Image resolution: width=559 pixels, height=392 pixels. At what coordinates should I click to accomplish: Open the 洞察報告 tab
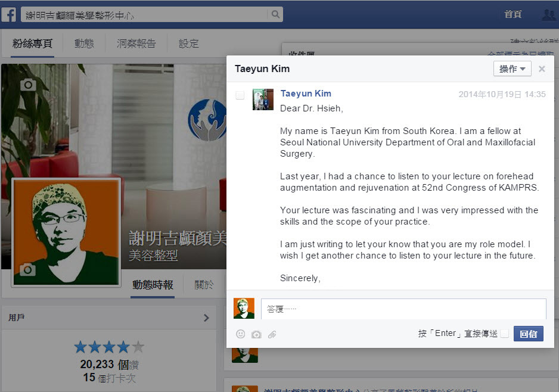136,44
